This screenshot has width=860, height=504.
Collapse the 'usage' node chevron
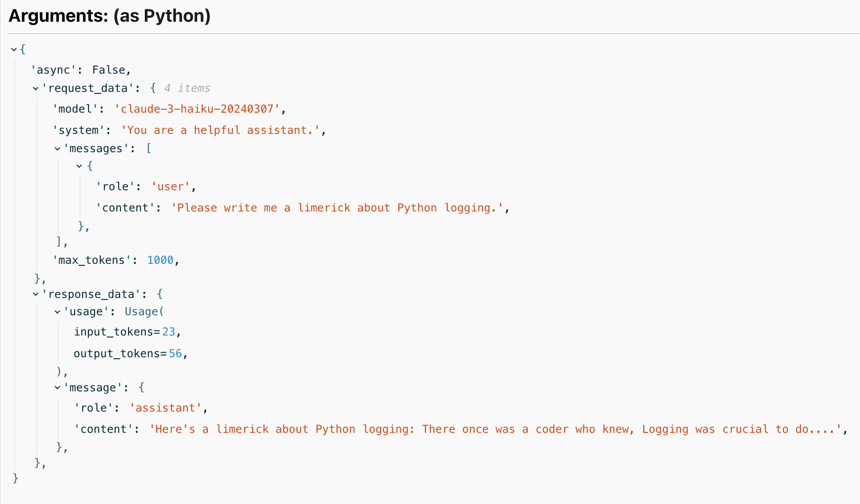57,312
